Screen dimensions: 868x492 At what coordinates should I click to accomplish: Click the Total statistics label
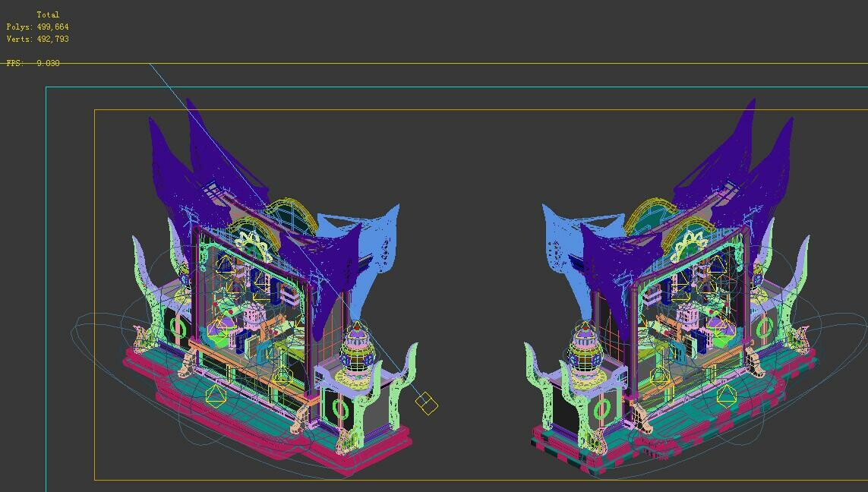tap(50, 14)
